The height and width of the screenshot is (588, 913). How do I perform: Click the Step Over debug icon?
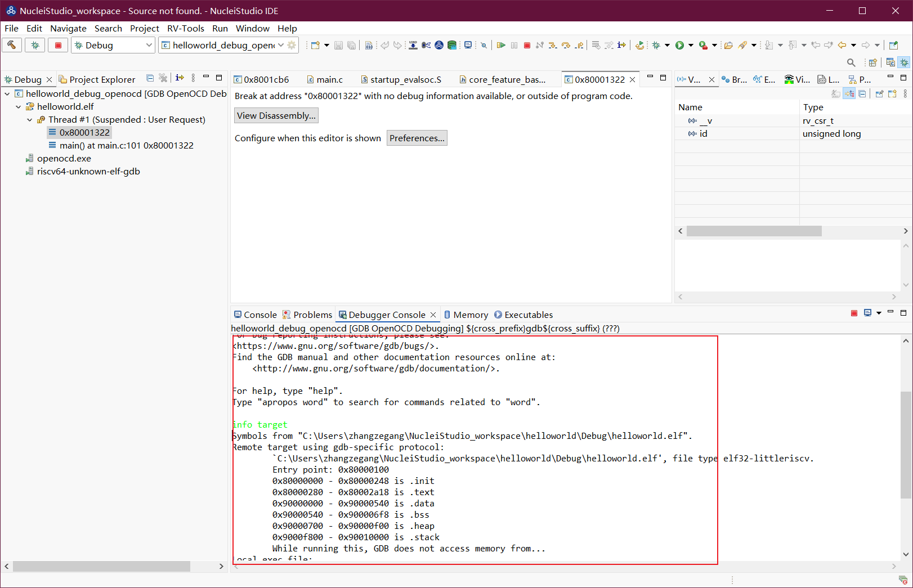coord(566,45)
